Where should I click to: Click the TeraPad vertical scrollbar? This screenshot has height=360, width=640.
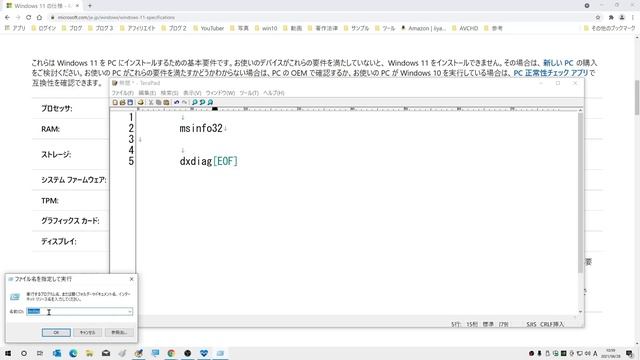580,193
